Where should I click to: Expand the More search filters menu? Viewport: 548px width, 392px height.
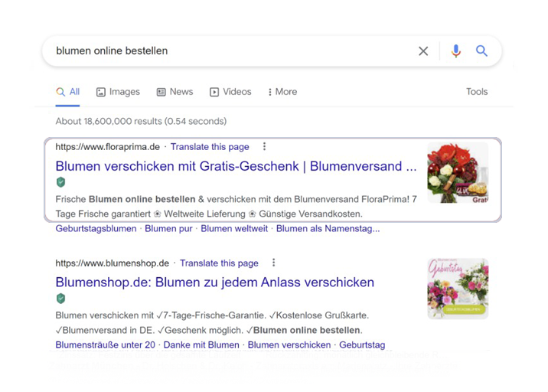[x=282, y=92]
